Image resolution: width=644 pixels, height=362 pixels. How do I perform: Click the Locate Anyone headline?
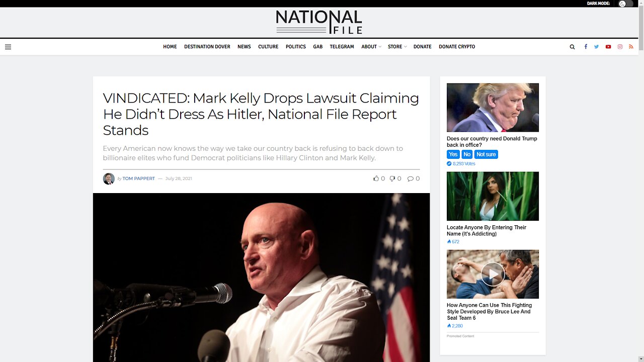(x=487, y=230)
